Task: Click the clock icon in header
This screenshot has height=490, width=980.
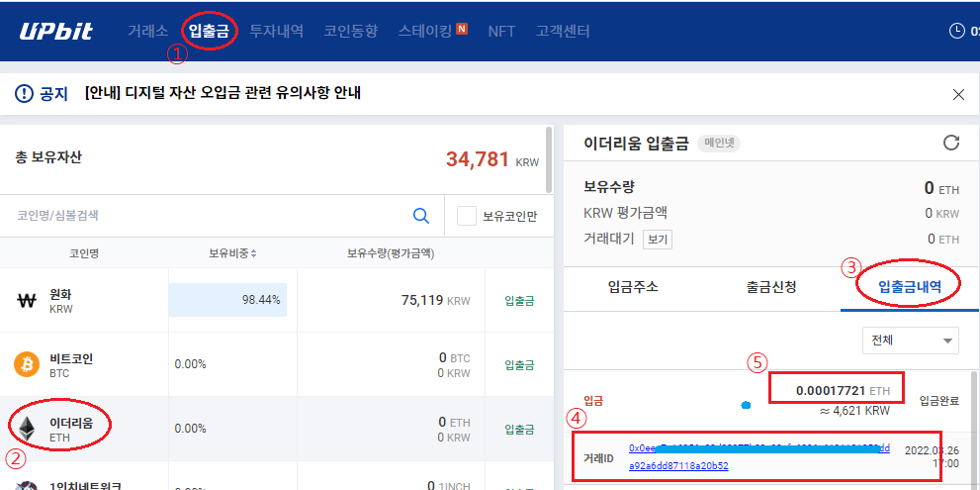Action: click(x=957, y=31)
